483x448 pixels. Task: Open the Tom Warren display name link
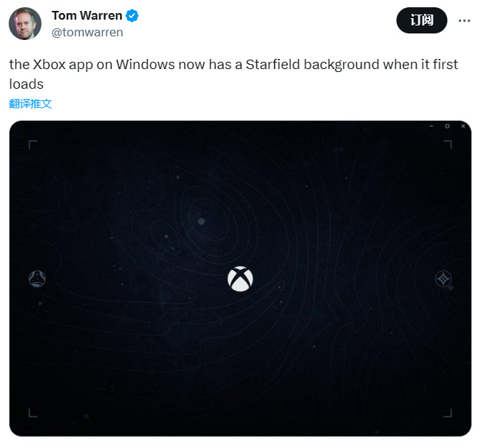[x=87, y=15]
